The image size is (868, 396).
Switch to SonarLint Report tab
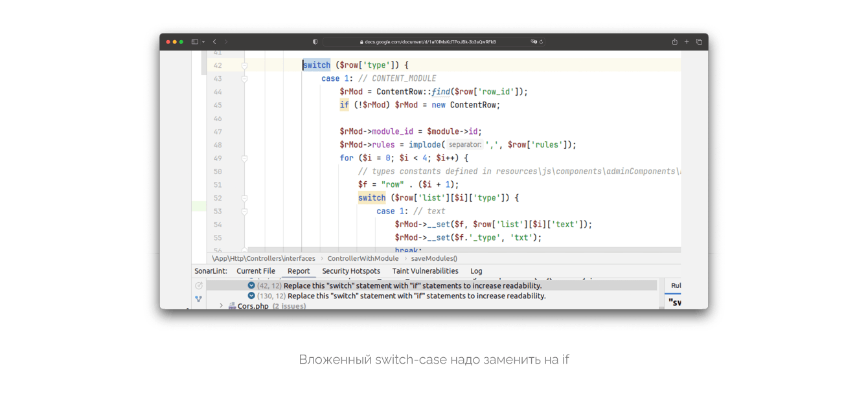[x=299, y=271]
